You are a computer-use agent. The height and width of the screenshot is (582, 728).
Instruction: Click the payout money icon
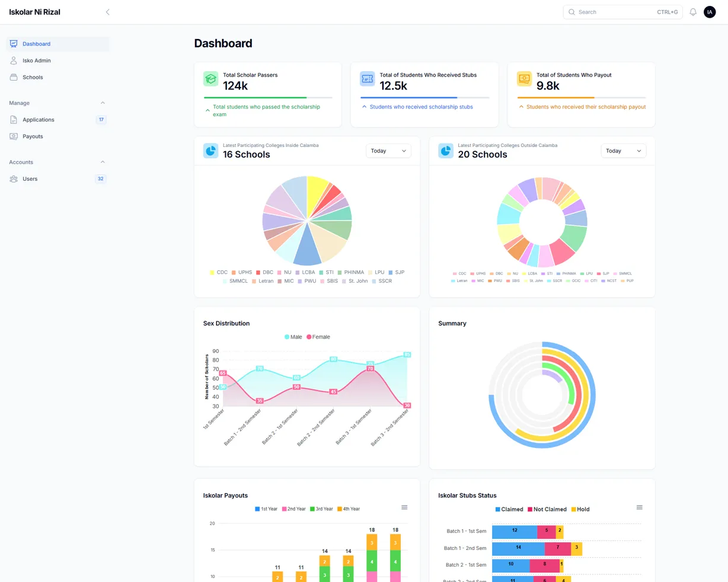(524, 79)
